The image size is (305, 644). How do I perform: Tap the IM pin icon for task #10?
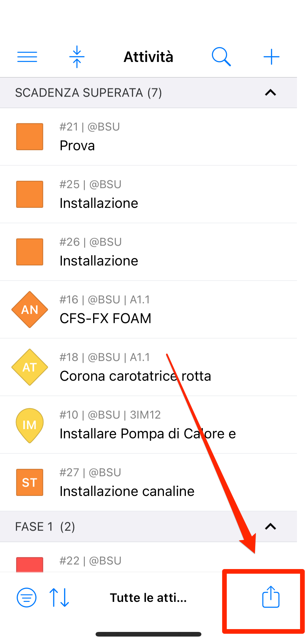pos(30,425)
